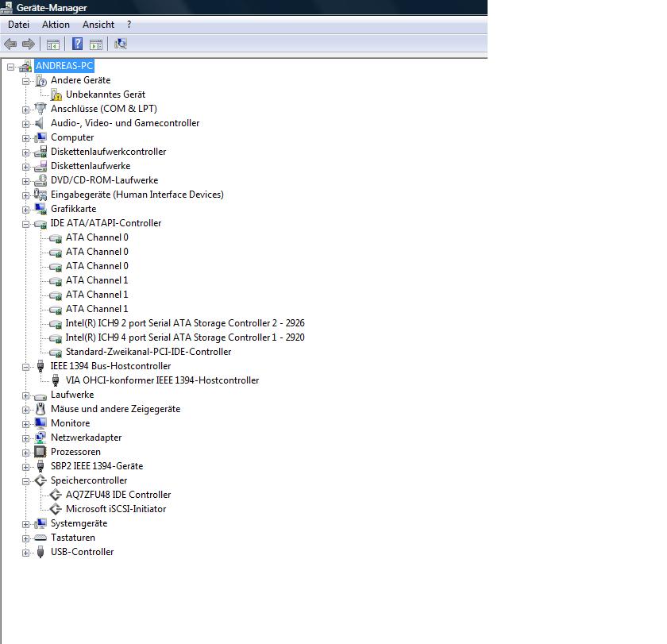The image size is (667, 644).
Task: Click the VIA OHCI-konformer 1394 device icon
Action: point(56,380)
